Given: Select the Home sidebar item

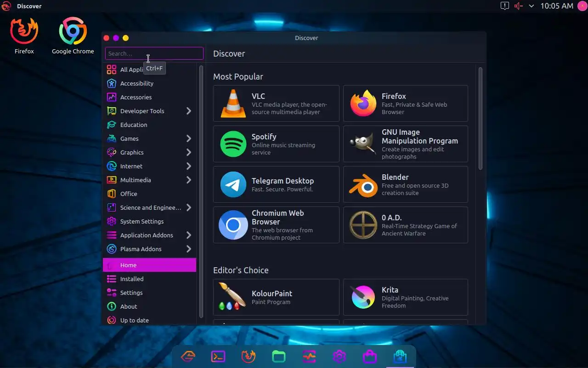Looking at the screenshot, I should click(150, 265).
